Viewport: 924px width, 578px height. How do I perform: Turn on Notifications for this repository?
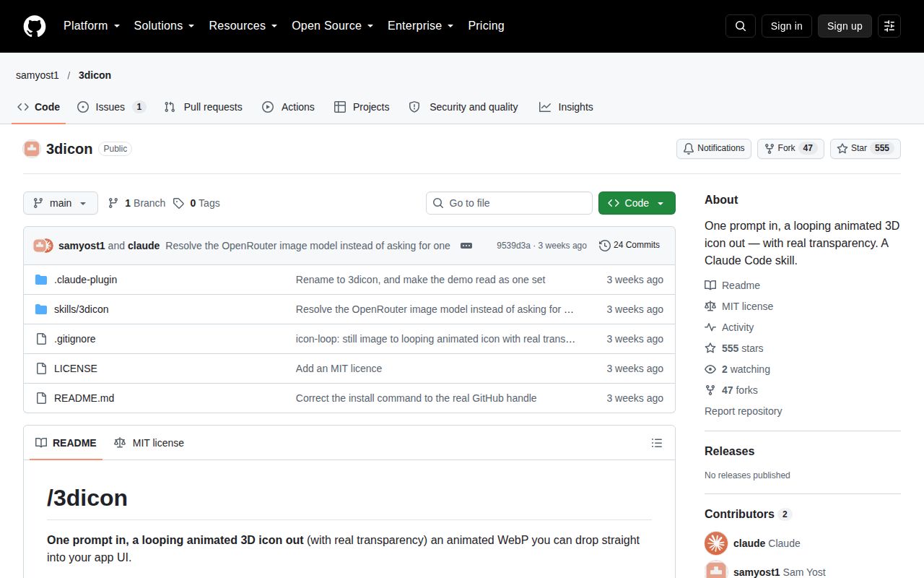(714, 149)
